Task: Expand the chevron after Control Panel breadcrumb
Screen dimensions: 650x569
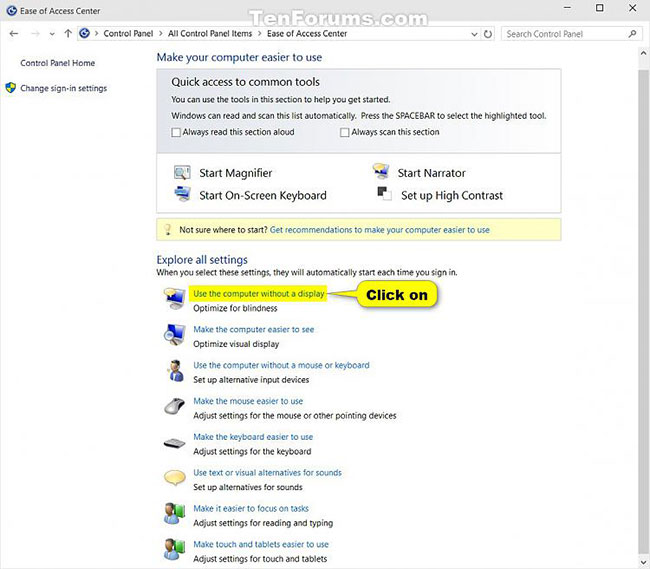Action: pyautogui.click(x=161, y=34)
